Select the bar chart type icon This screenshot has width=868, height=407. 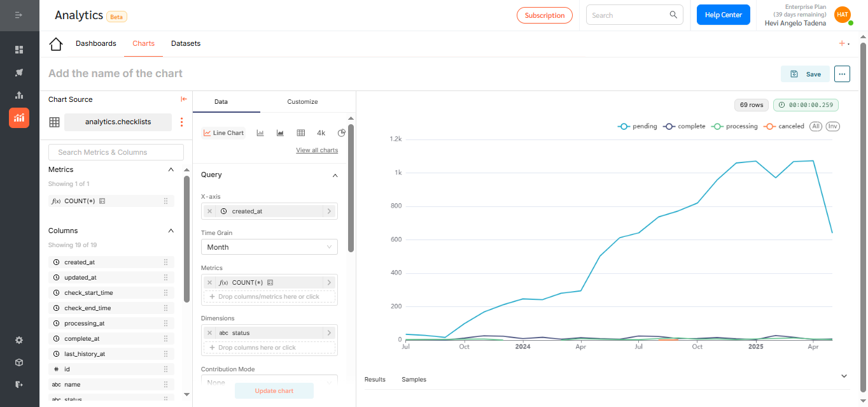coord(260,133)
